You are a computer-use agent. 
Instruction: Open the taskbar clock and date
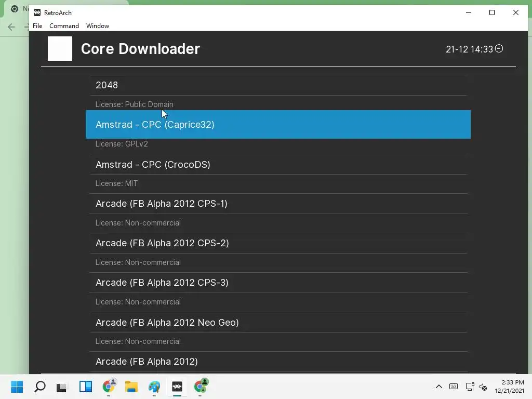point(509,387)
